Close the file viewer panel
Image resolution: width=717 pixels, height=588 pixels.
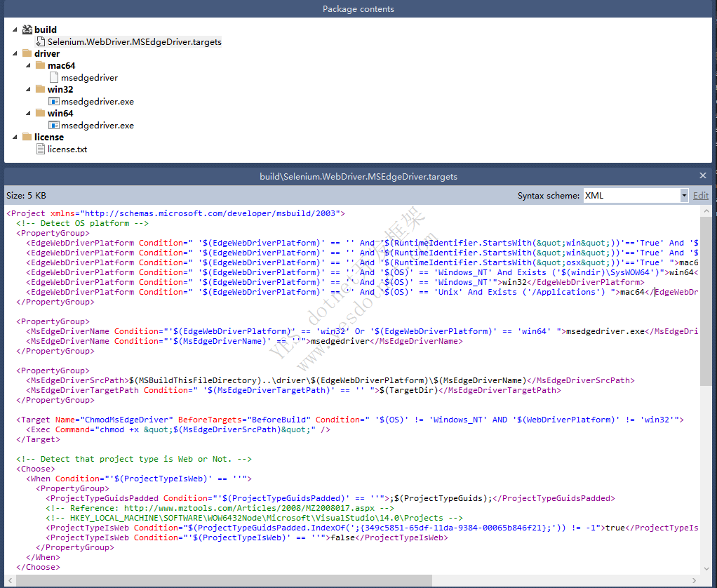[x=703, y=175]
